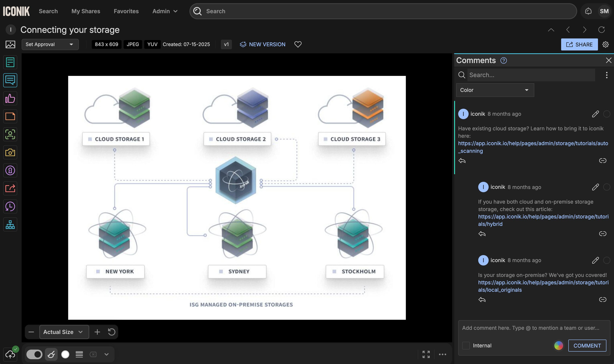Open the Admin menu
This screenshot has height=364, width=614.
click(165, 11)
